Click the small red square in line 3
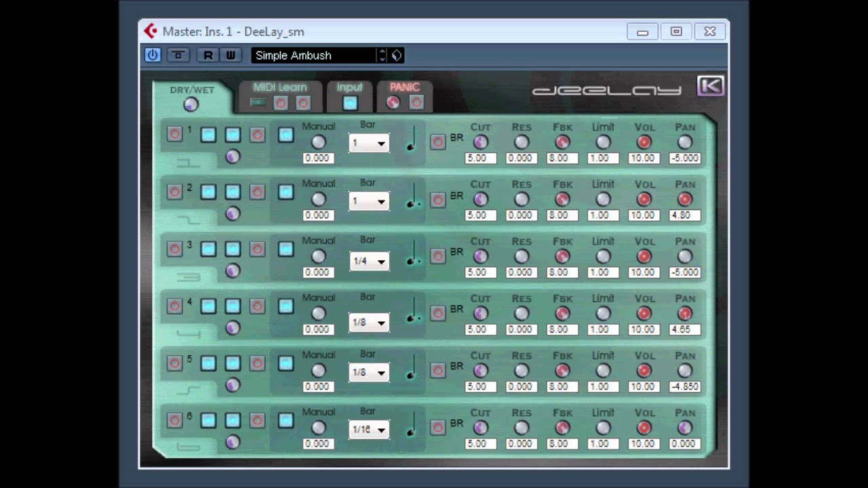 point(257,249)
